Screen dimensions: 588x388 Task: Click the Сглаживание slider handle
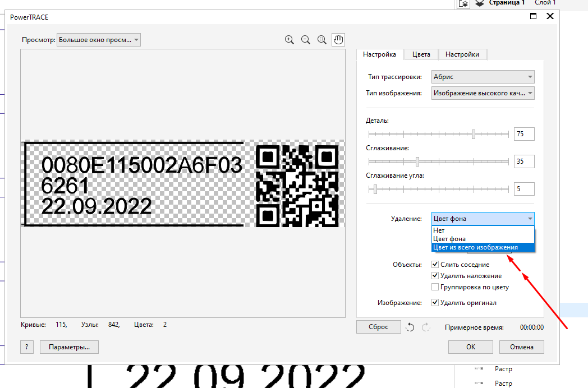click(417, 161)
